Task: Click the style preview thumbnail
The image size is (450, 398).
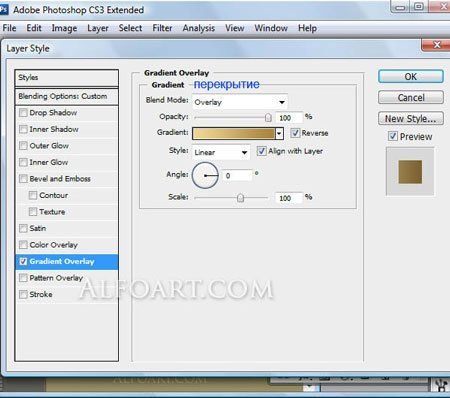Action: (x=410, y=172)
